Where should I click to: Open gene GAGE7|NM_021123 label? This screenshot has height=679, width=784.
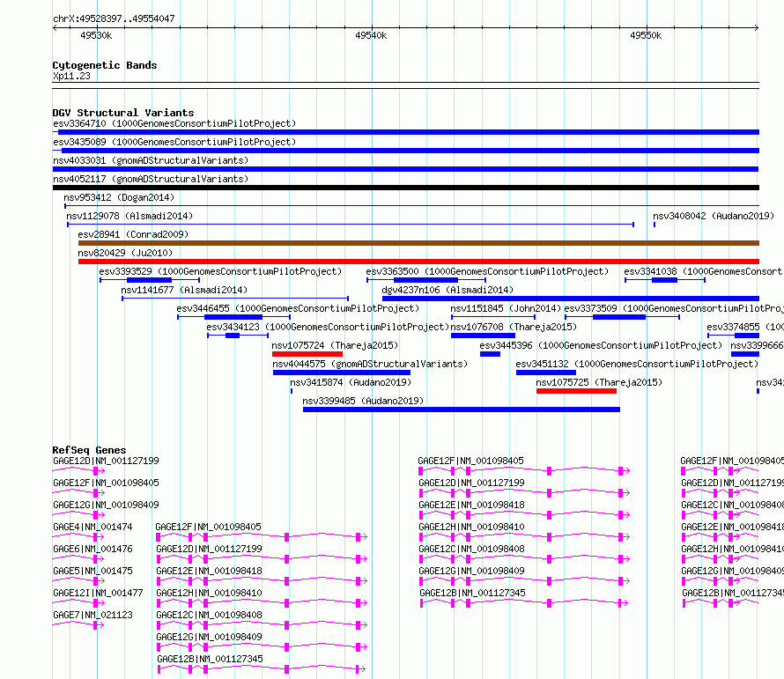92,615
